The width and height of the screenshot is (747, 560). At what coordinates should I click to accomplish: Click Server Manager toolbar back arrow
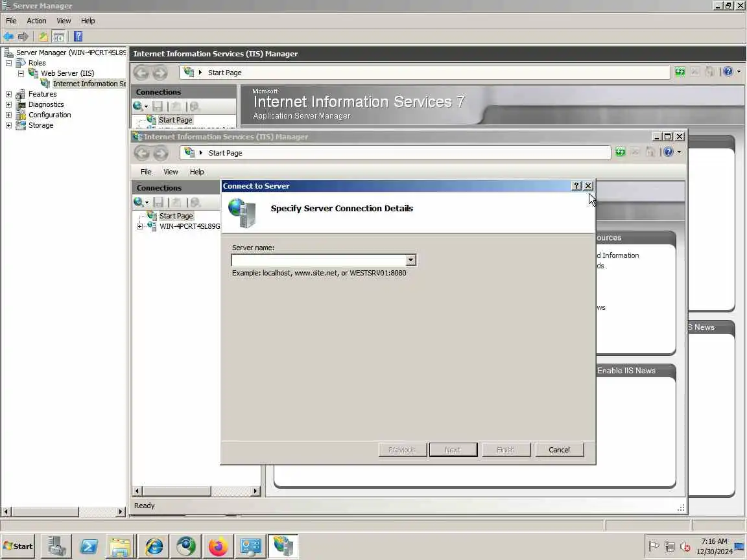[8, 37]
